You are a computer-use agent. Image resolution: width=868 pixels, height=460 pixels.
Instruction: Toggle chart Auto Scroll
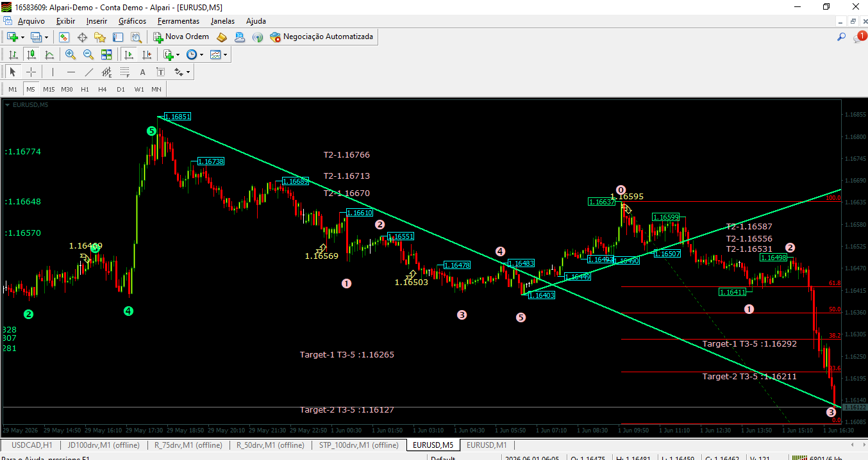coord(129,54)
